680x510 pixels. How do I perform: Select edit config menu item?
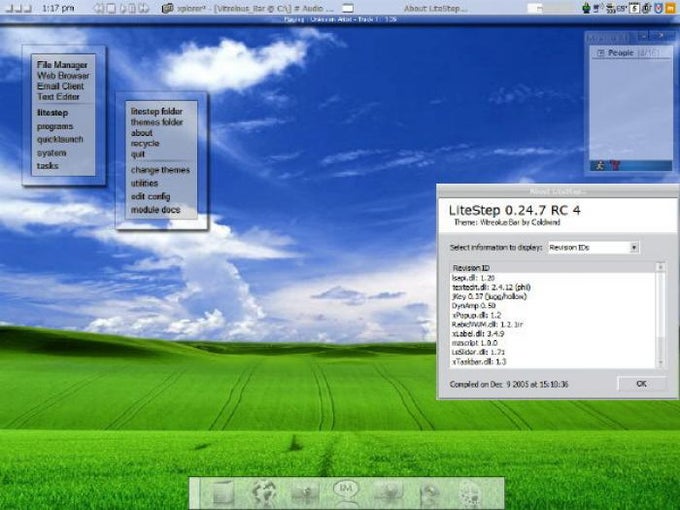pos(150,196)
